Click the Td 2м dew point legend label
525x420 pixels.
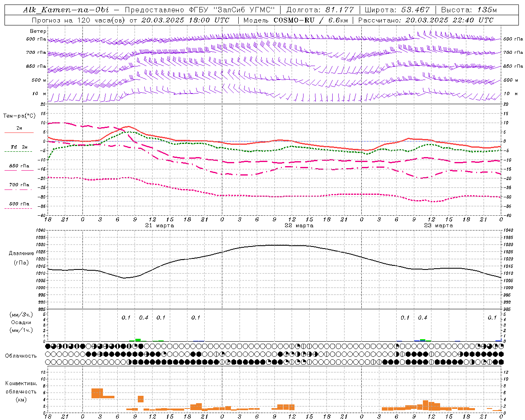pos(19,147)
